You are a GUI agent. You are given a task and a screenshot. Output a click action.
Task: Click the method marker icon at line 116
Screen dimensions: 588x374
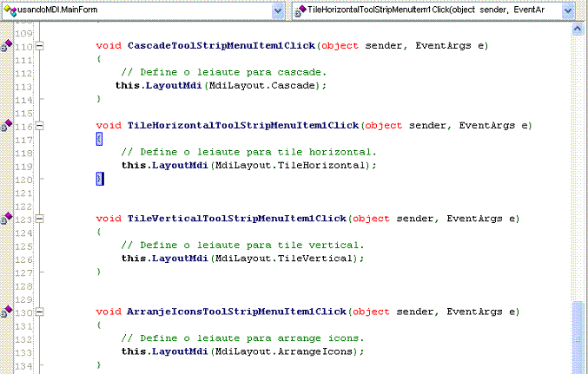tap(6, 126)
